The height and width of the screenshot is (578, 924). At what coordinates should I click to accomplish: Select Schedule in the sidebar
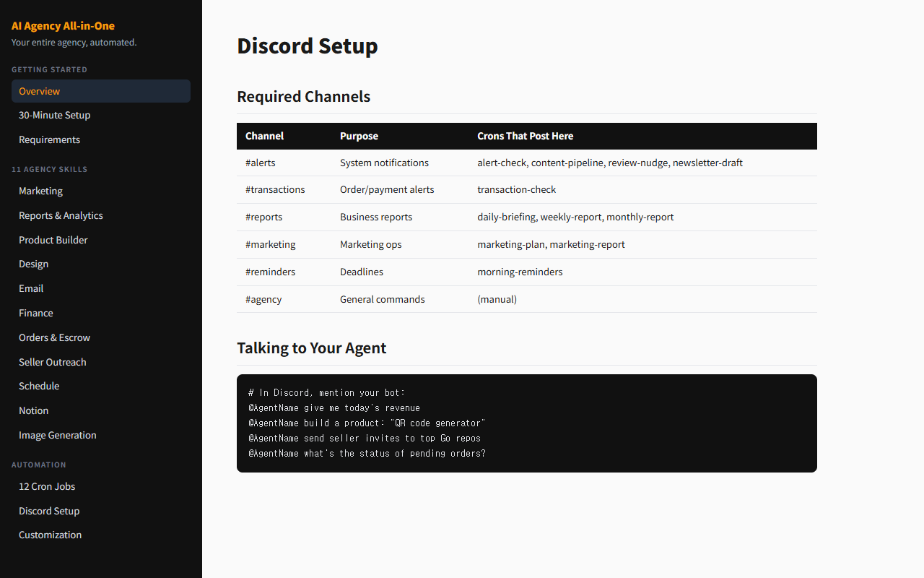(39, 386)
